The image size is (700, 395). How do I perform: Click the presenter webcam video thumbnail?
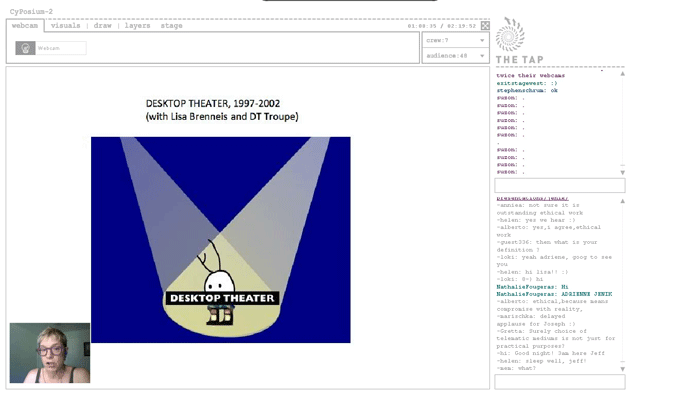pos(50,353)
